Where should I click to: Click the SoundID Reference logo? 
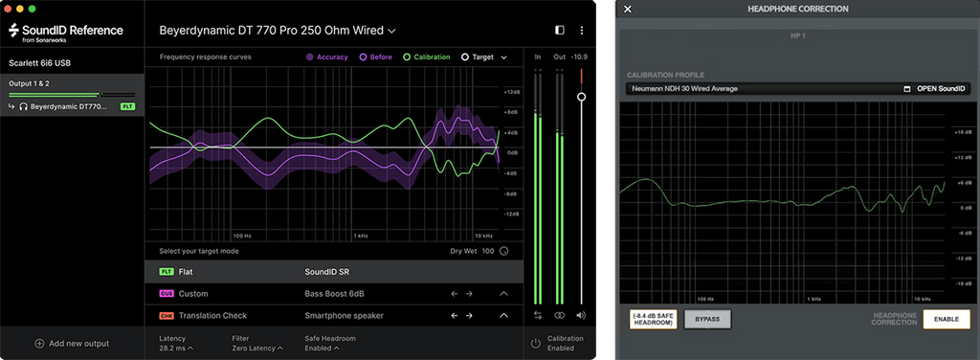(x=66, y=33)
